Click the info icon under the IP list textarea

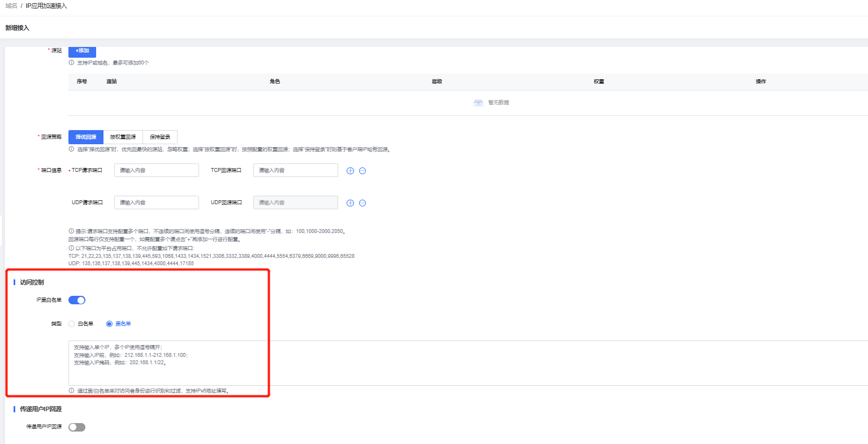tap(71, 391)
